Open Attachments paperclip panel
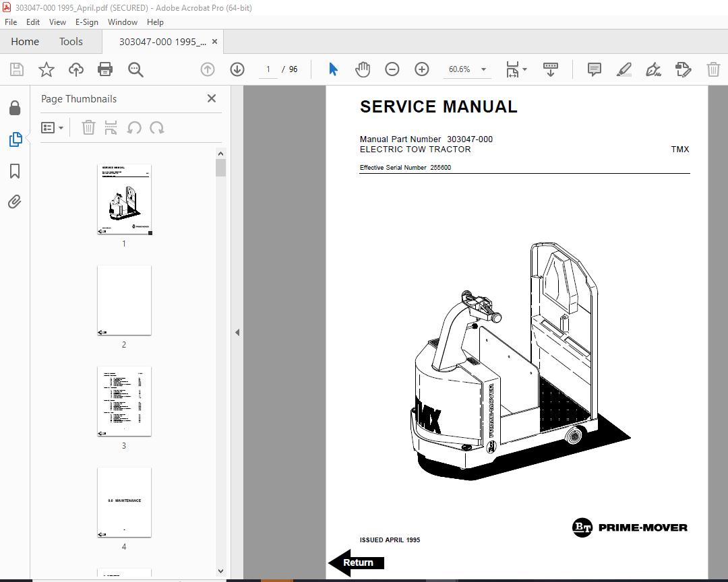The height and width of the screenshot is (582, 728). click(x=15, y=202)
